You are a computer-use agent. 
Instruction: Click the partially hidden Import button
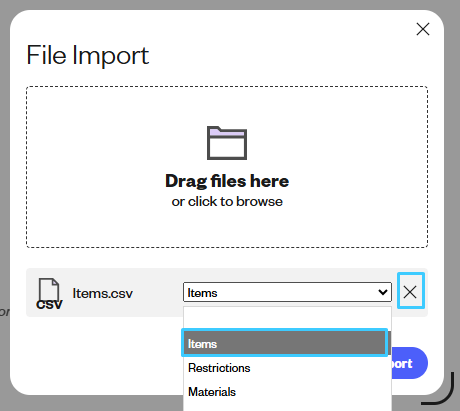coord(409,363)
